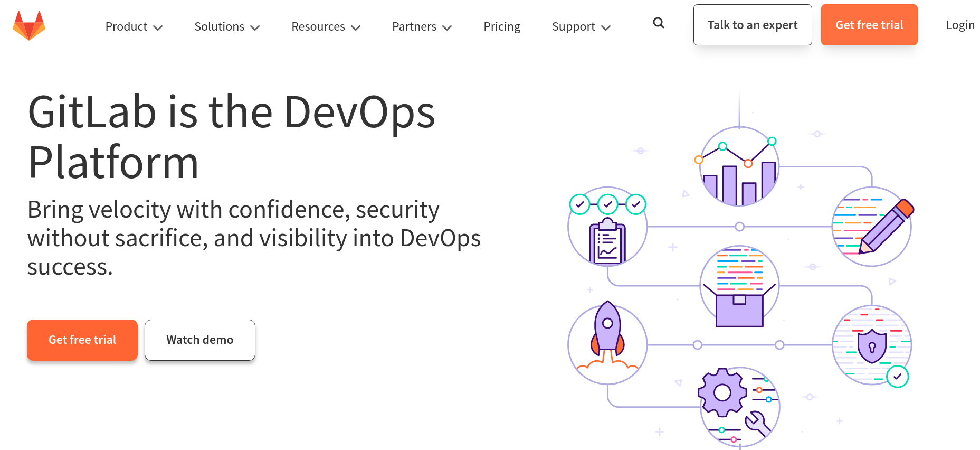980x450 pixels.
Task: Open the Support dropdown menu
Action: [581, 27]
